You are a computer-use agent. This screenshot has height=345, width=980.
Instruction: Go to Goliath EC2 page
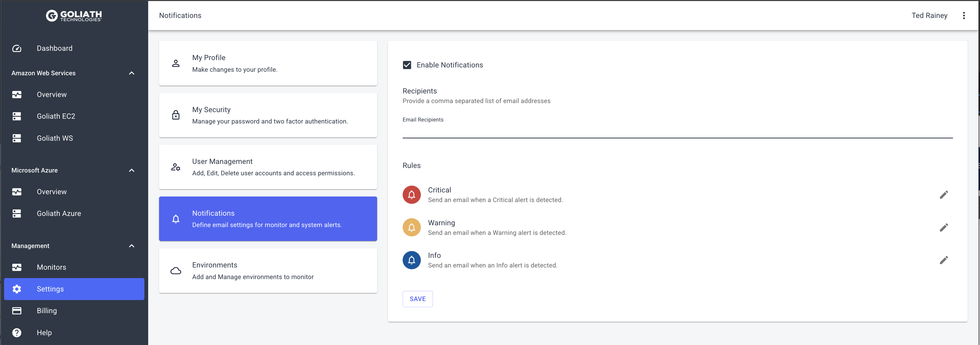click(x=74, y=116)
